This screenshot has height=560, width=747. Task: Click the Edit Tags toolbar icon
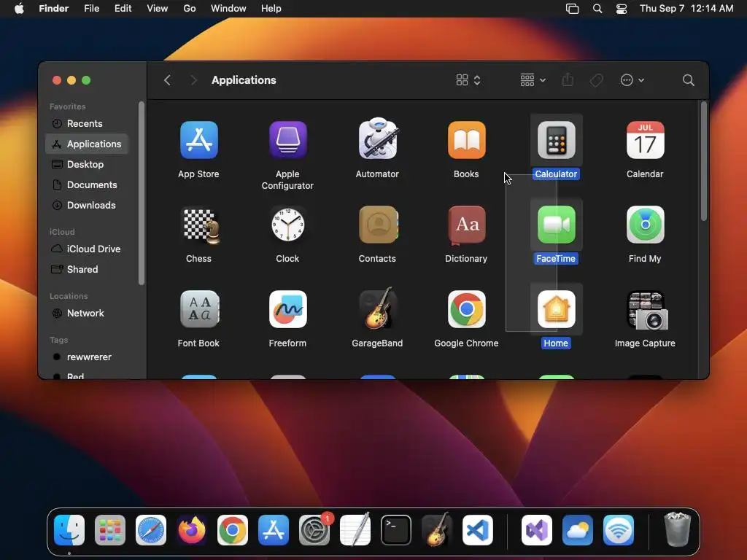(596, 80)
